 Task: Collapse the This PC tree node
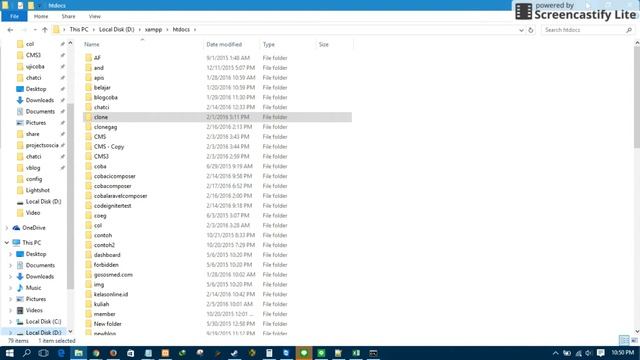7,242
